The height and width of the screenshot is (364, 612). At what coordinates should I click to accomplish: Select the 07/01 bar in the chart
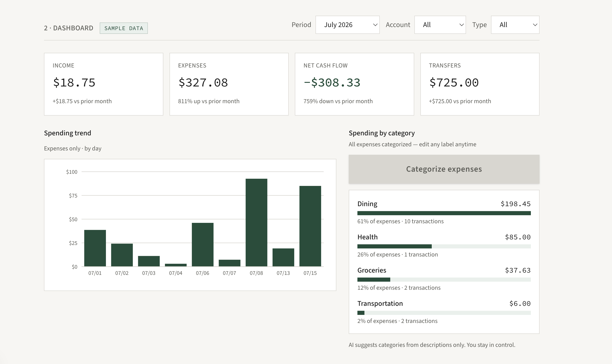[x=95, y=248]
